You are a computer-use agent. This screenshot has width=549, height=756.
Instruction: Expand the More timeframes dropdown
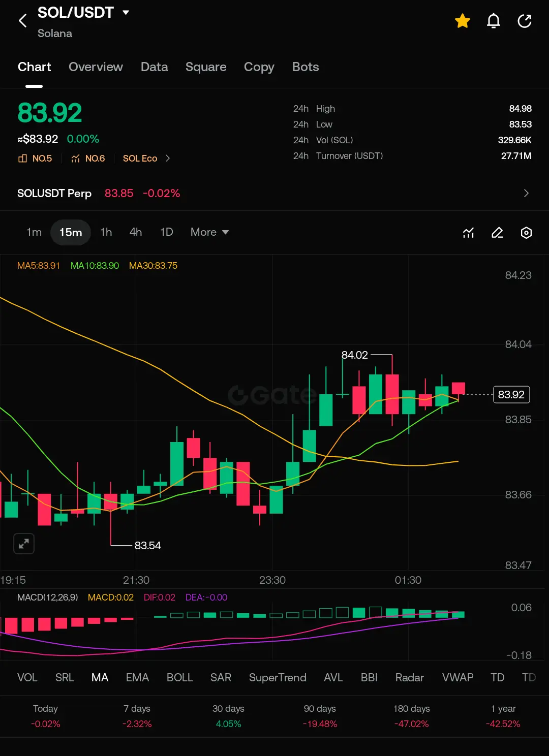pos(209,232)
